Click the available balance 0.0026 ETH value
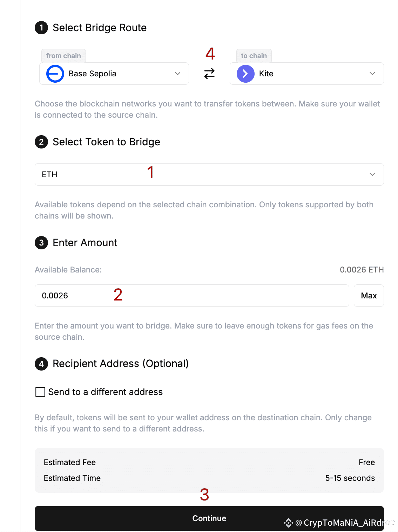Viewport: 398px width, 532px height. 362,270
